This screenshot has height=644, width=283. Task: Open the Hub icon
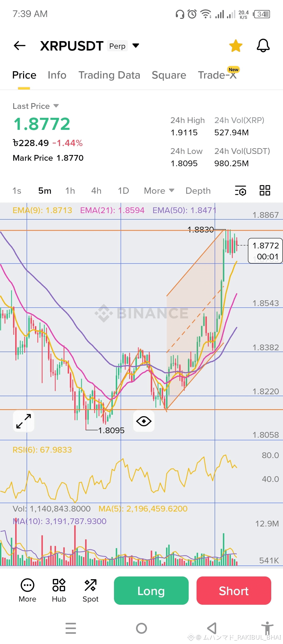(x=59, y=591)
